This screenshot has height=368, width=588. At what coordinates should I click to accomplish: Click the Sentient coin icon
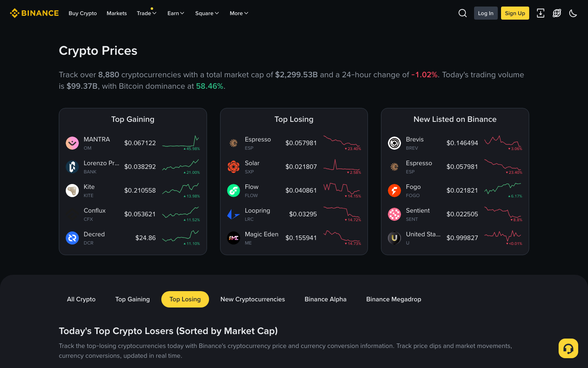(394, 214)
